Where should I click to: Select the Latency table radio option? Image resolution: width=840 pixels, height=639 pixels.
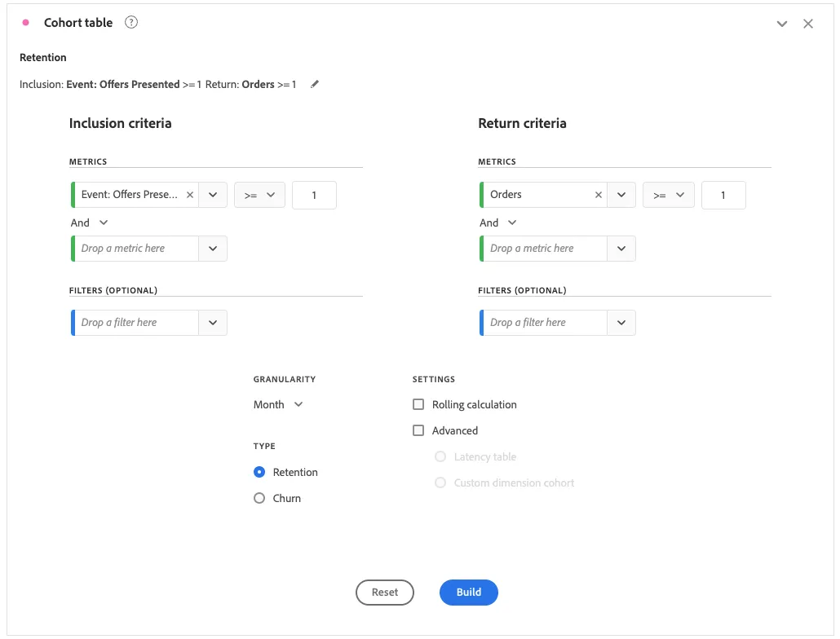click(x=440, y=456)
